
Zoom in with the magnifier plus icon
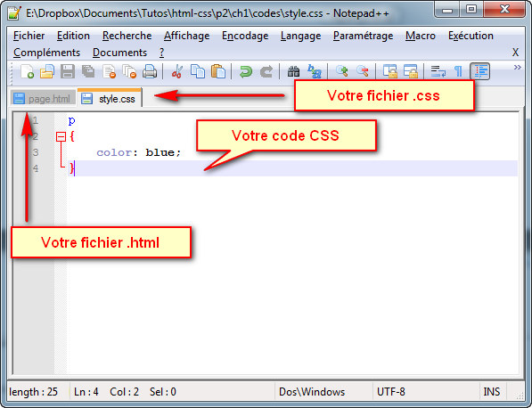[x=341, y=71]
